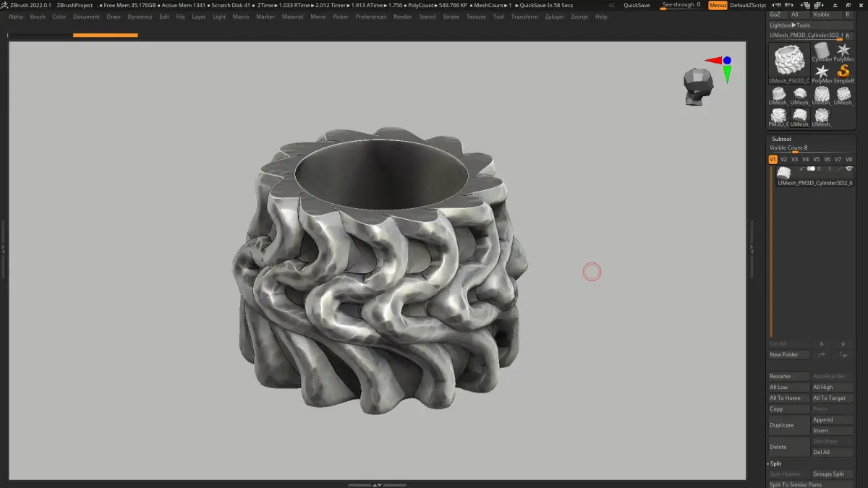Click the UMesh_PM3D_Cylinder3D2 tool selector slider
This screenshot has width=868, height=488.
(805, 35)
